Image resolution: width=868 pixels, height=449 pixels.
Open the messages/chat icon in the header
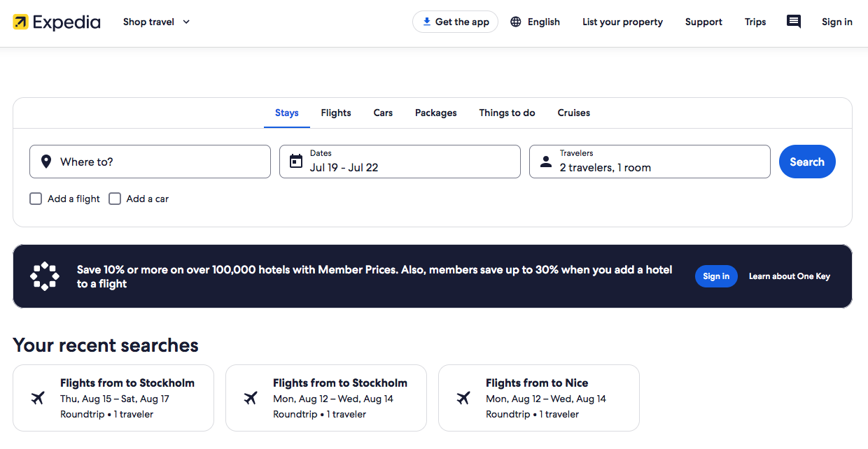(793, 22)
